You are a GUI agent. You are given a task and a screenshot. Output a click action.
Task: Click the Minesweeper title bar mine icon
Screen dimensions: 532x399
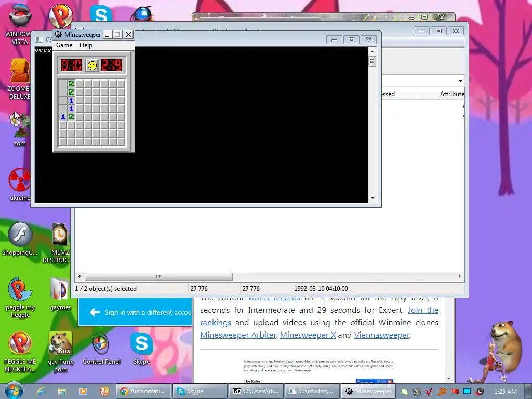click(58, 35)
